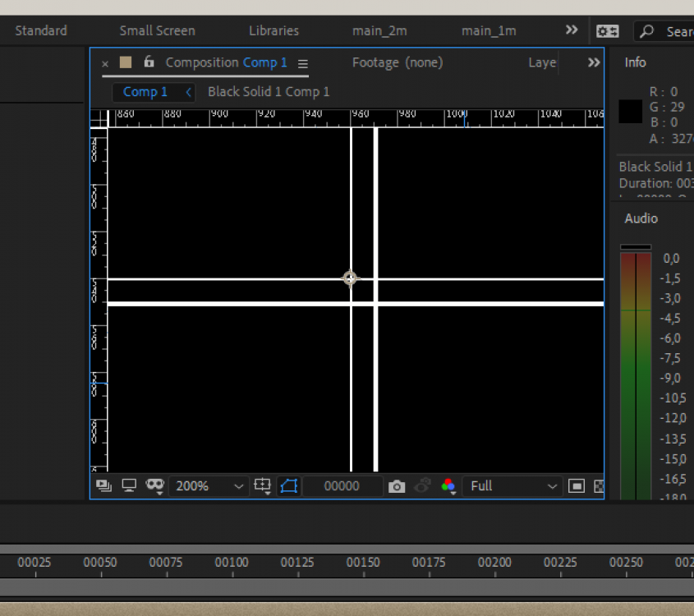Click the Always Preview This View icon
The image size is (694, 616).
point(103,485)
